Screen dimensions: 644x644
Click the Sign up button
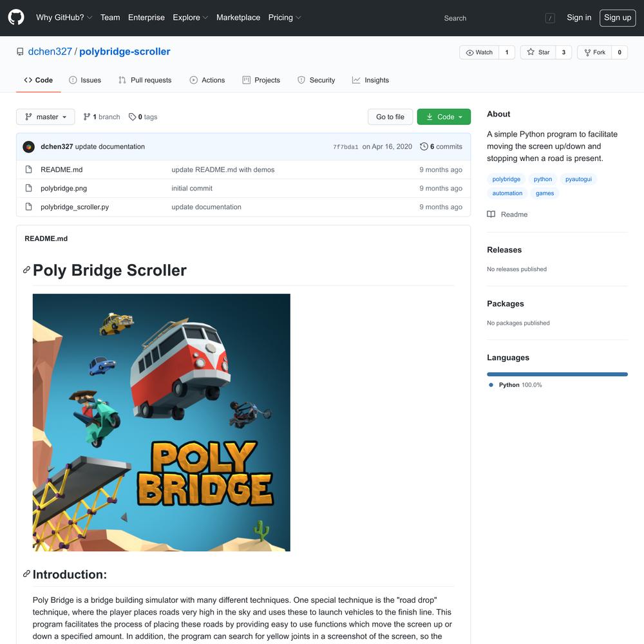[x=618, y=17]
